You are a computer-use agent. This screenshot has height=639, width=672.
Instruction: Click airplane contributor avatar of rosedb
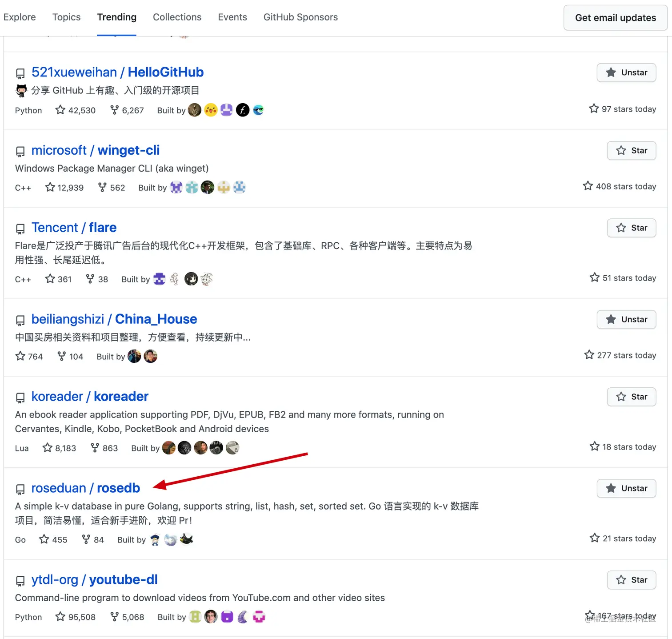click(x=187, y=539)
